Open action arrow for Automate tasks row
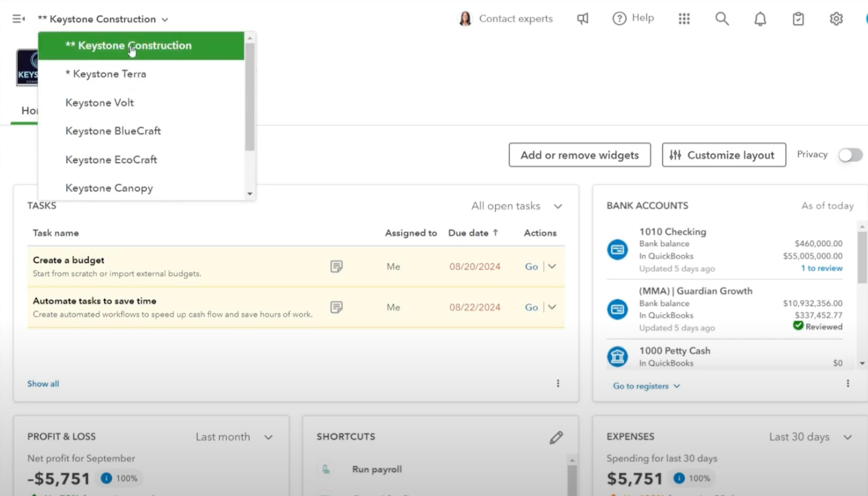Image resolution: width=868 pixels, height=496 pixels. [x=552, y=307]
